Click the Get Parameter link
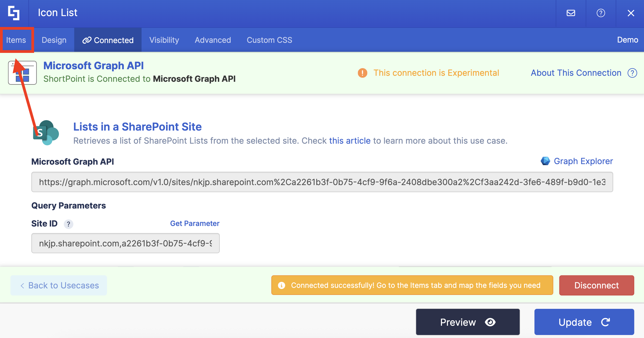Screen dimensions: 644x338 195,224
